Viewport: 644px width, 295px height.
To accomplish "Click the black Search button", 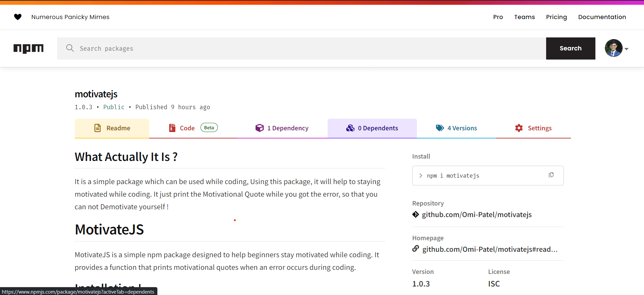I will [571, 48].
